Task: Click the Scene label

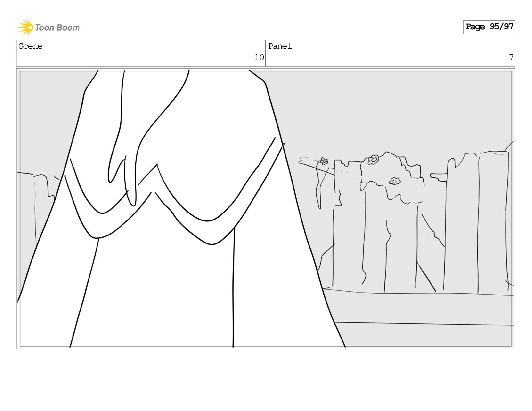Action: tap(31, 46)
